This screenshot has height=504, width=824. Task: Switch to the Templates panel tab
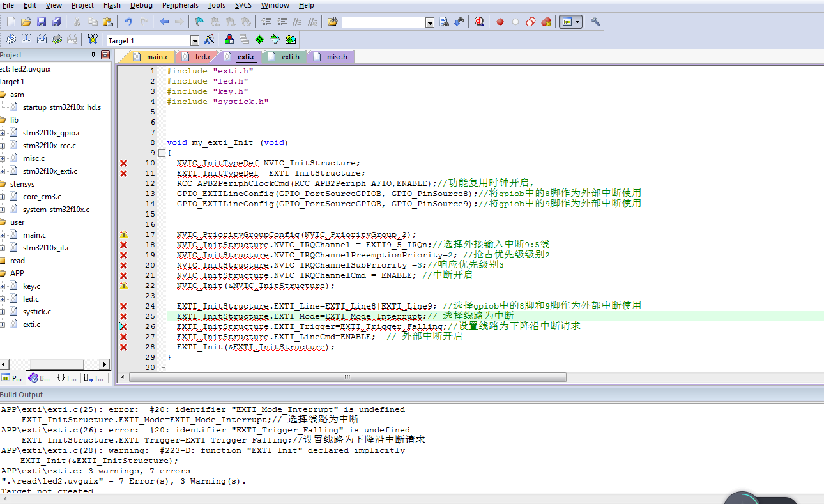94,378
